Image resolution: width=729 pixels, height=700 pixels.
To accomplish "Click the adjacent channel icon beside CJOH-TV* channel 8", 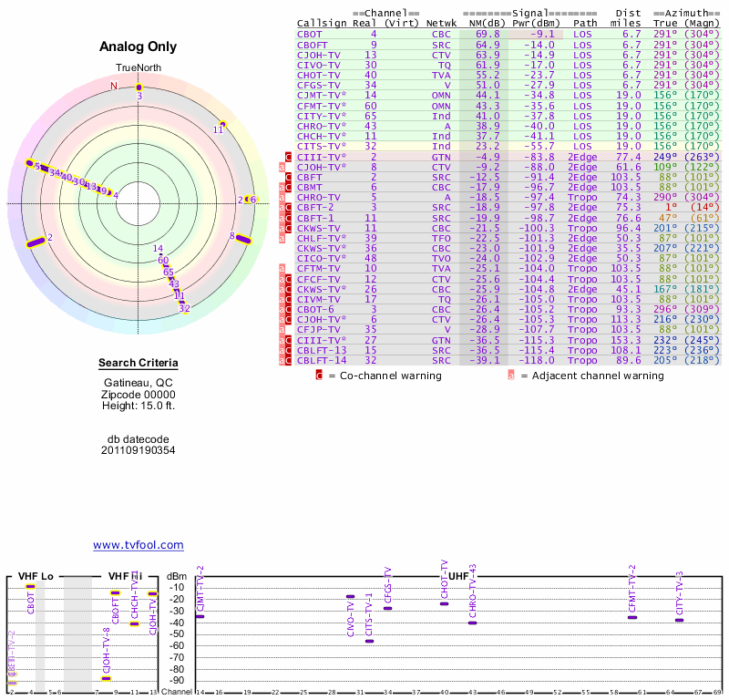I will 282,168.
